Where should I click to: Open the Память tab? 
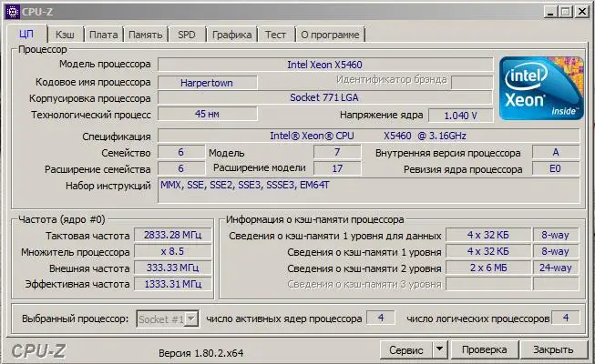146,35
